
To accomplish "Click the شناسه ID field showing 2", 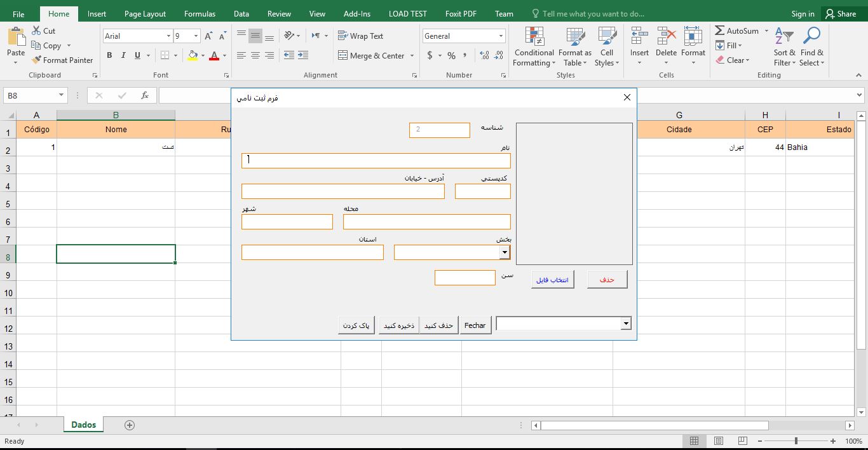I will point(439,130).
